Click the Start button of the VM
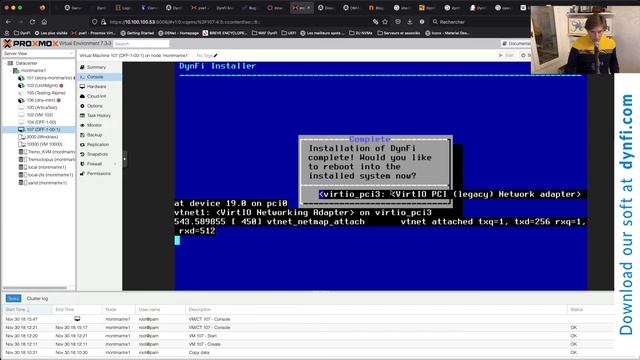This screenshot has height=360, width=640. click(506, 56)
